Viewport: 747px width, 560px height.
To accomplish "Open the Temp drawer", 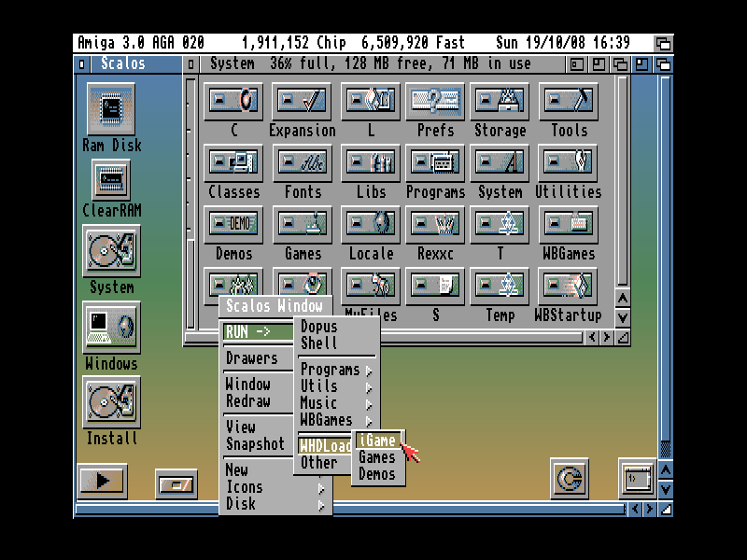I will coord(500,286).
